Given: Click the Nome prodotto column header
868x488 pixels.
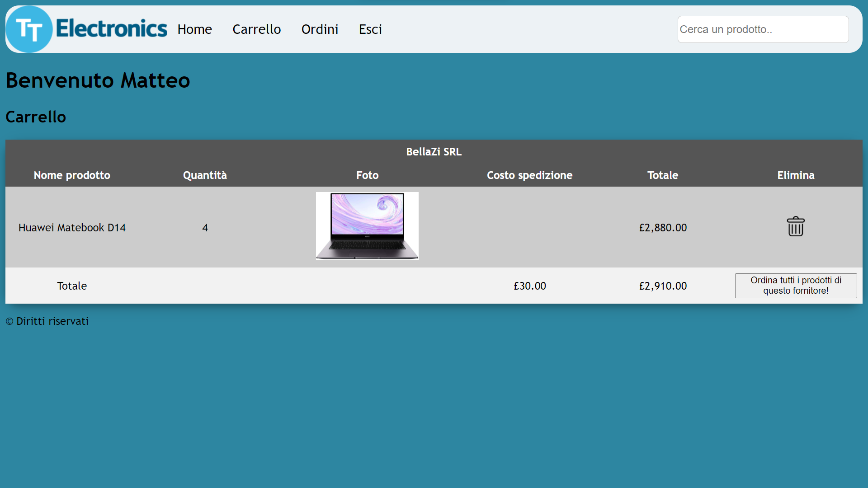Looking at the screenshot, I should [72, 175].
